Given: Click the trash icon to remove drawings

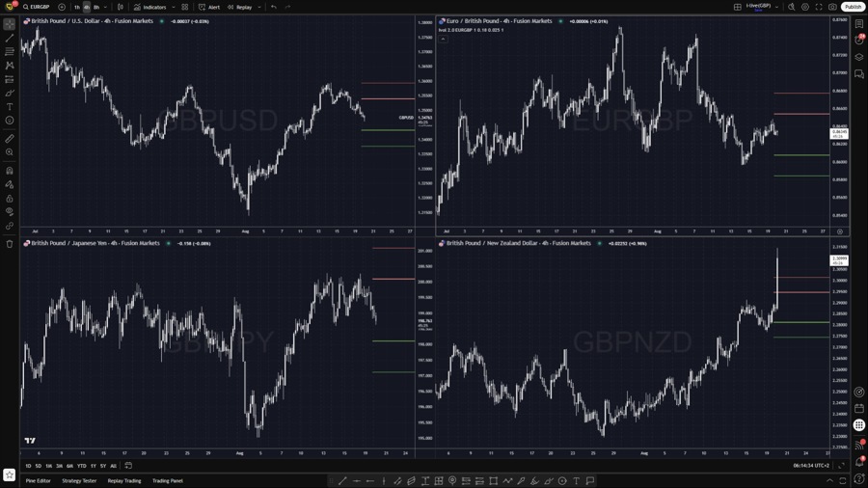Looking at the screenshot, I should 10,244.
